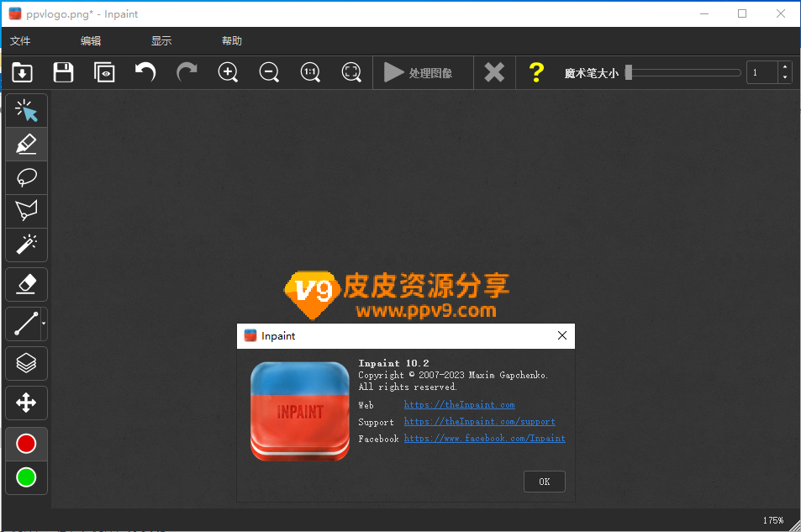Image resolution: width=801 pixels, height=532 pixels.
Task: Select the eraser tool
Action: click(27, 284)
